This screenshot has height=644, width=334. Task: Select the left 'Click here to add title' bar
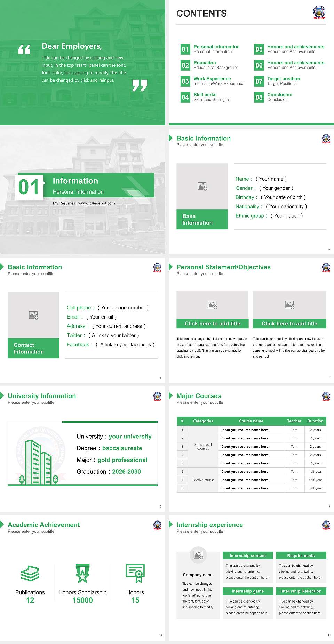(x=212, y=324)
